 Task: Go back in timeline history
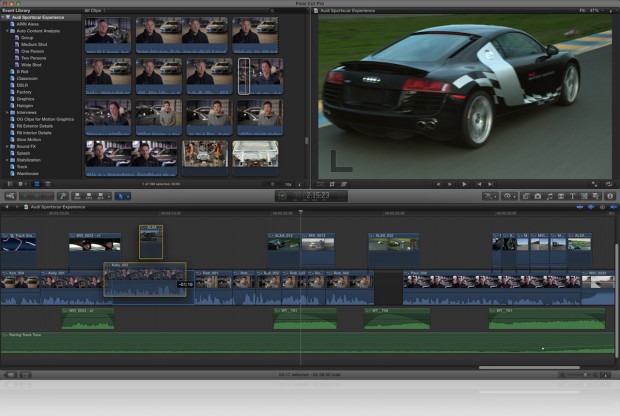(x=7, y=207)
